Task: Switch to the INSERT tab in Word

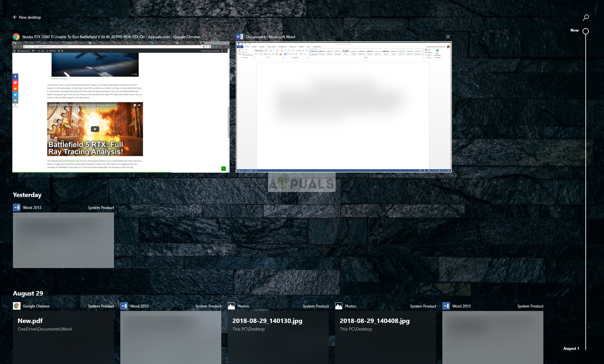Action: click(254, 47)
